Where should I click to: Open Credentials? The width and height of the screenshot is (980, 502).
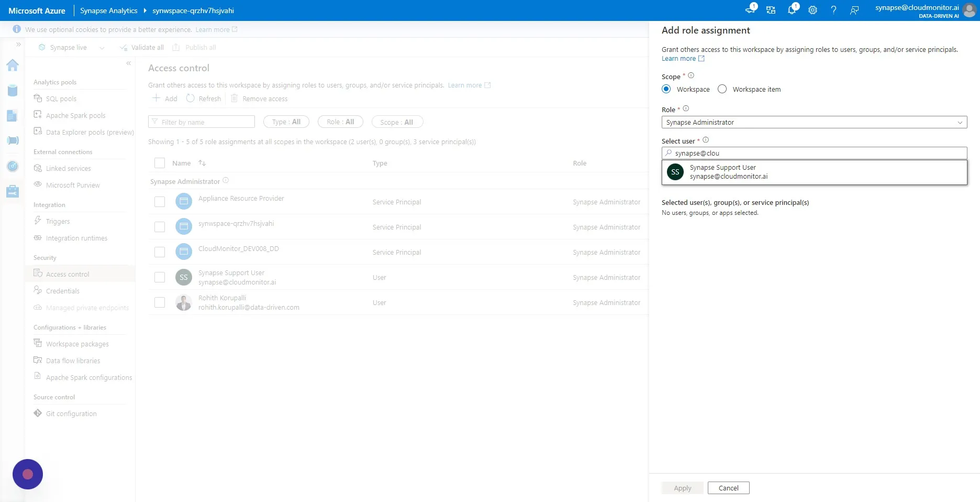click(x=63, y=291)
